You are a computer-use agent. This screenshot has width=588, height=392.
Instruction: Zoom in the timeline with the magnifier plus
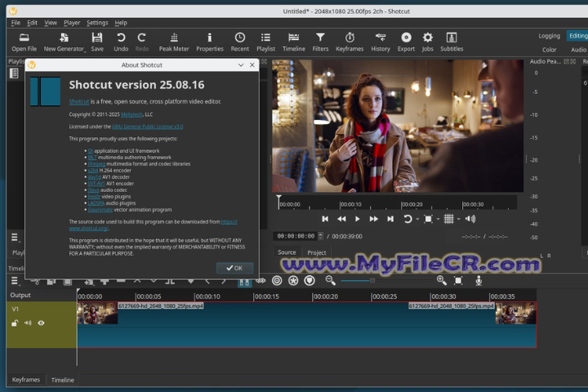(441, 280)
